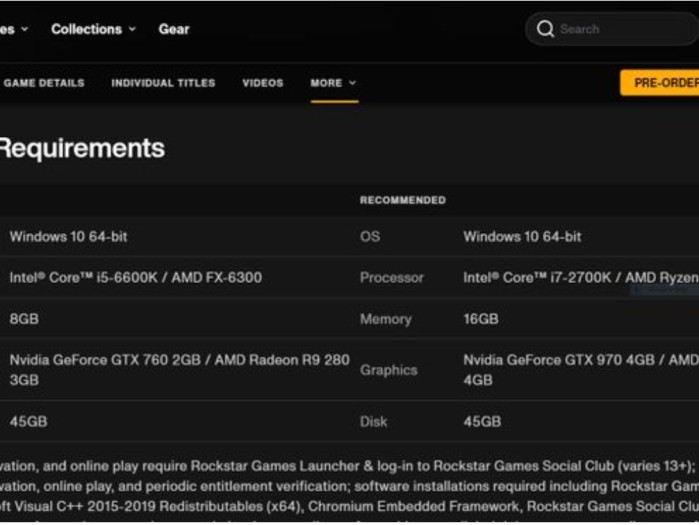699x525 pixels.
Task: Click the recommended OS label
Action: [370, 236]
